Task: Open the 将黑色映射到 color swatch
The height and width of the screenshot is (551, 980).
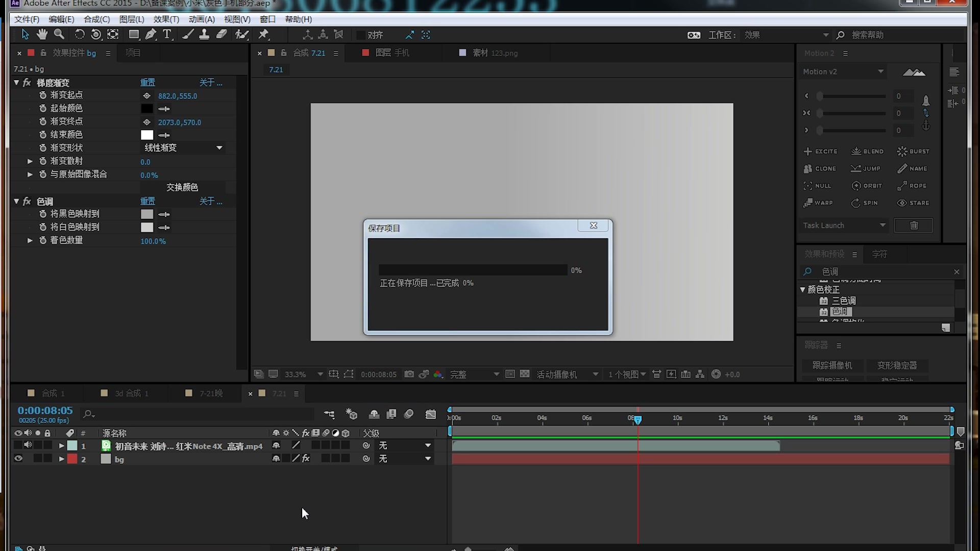Action: coord(147,214)
